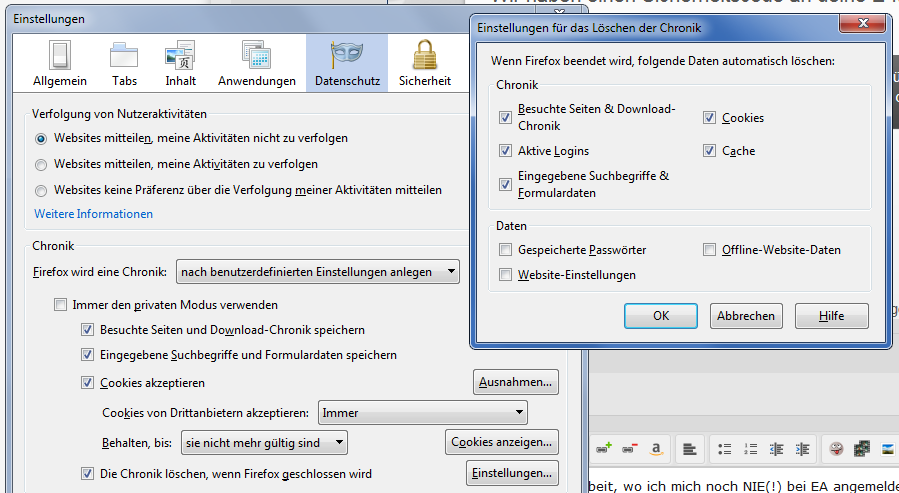
Task: Select the Datenschutz mask icon
Action: [x=347, y=54]
